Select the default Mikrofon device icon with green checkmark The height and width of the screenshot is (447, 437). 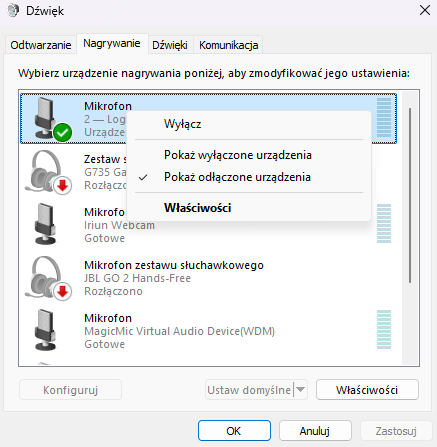coord(52,119)
